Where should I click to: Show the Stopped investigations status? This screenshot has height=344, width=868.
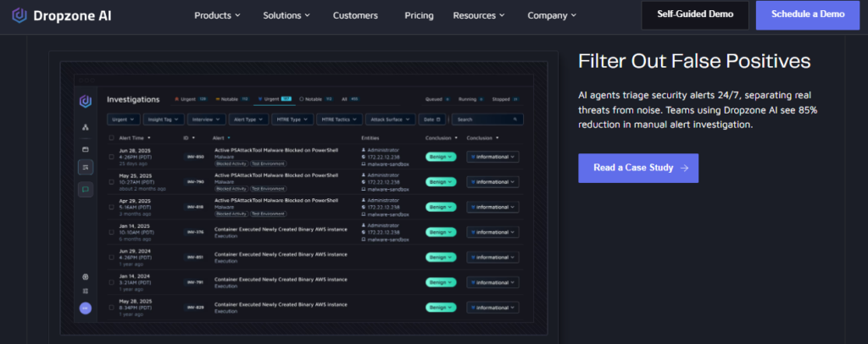tap(505, 99)
